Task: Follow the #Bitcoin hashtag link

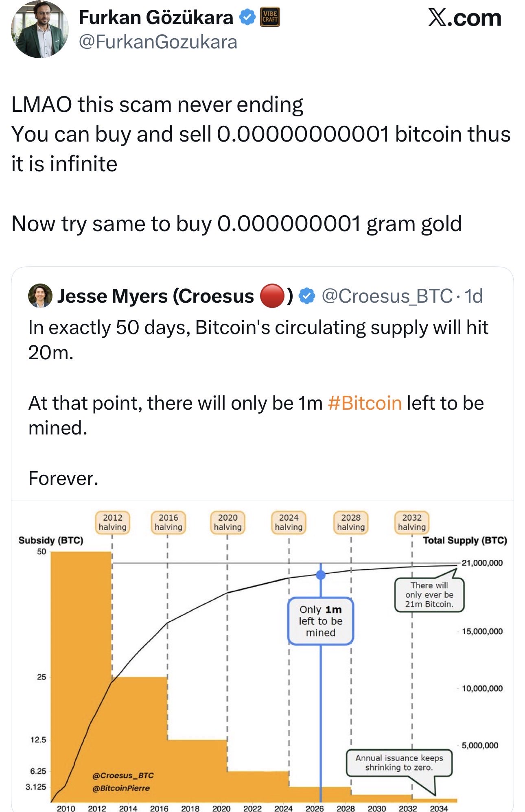Action: (365, 403)
